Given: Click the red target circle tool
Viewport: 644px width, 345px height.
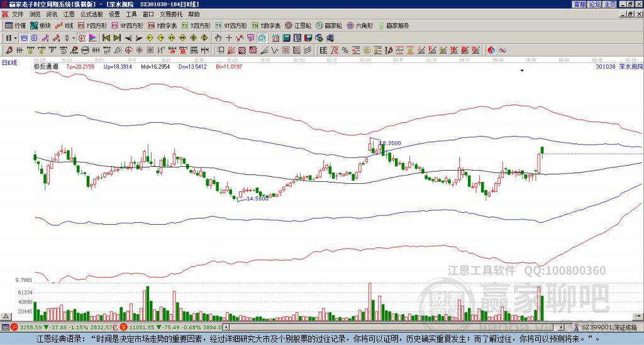Looking at the screenshot, I should coord(128,50).
